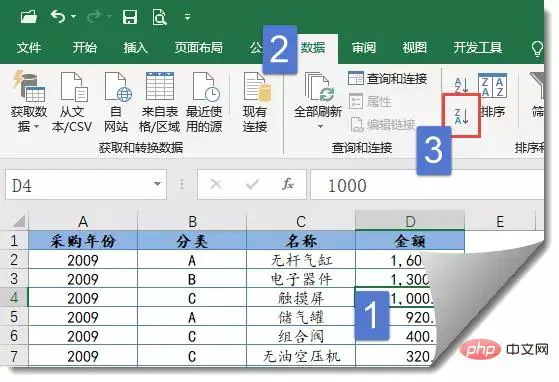
Task: Select column E header
Action: (500, 221)
